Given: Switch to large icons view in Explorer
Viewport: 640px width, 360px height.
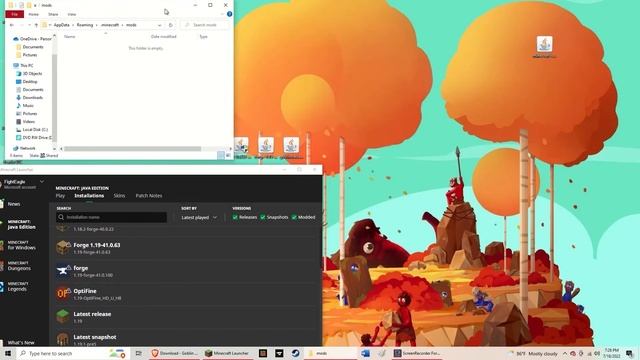Looking at the screenshot, I should point(228,155).
